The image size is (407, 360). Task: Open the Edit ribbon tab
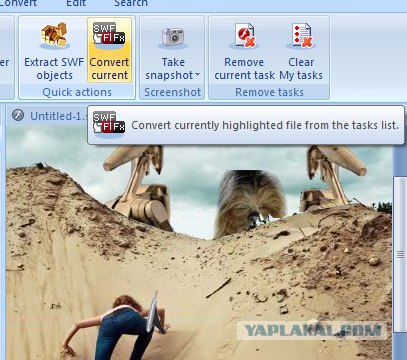point(76,3)
